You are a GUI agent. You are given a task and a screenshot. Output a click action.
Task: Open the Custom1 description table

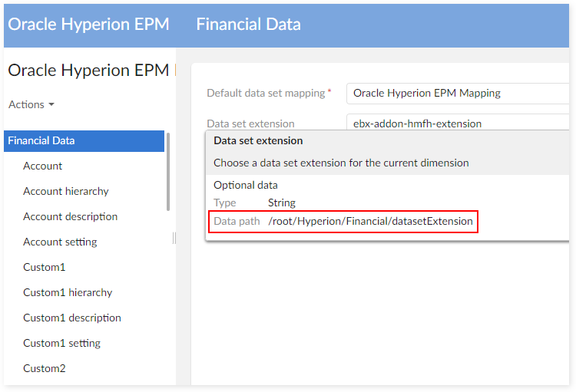(x=72, y=318)
